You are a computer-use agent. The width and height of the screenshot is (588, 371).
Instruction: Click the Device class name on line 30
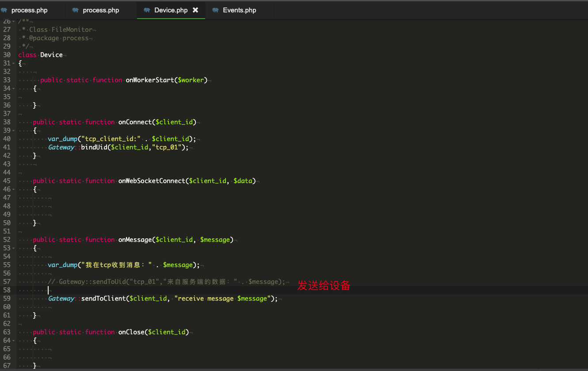(x=51, y=55)
